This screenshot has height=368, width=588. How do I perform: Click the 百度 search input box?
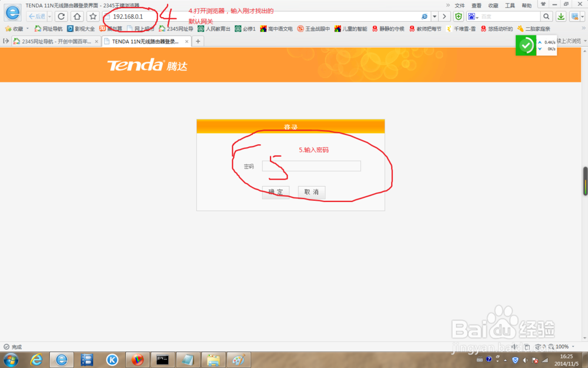[x=510, y=16]
